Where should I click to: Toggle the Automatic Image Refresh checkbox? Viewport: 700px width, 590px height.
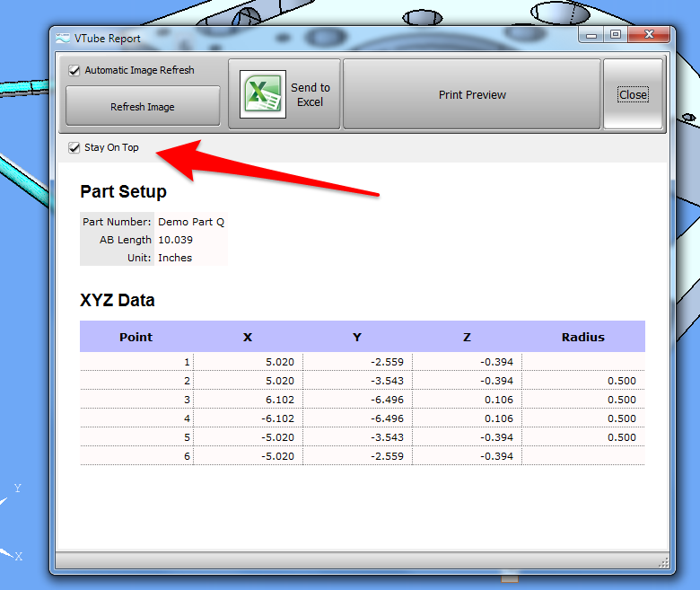tap(74, 70)
